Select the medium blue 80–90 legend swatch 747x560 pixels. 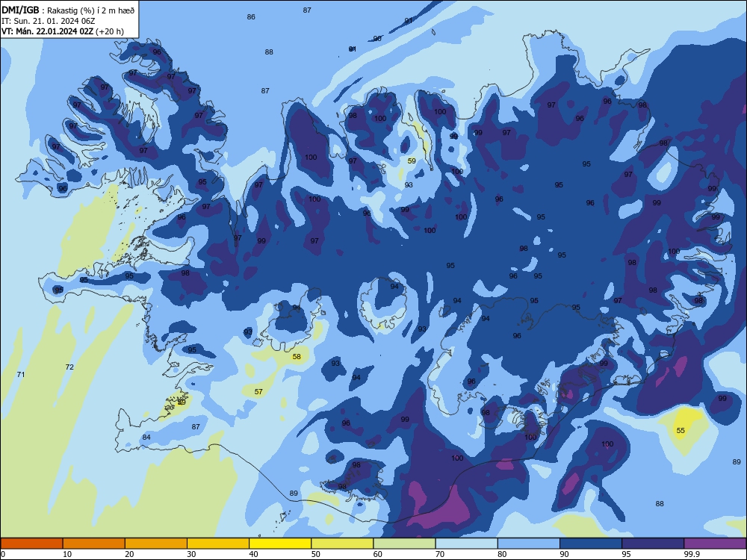tap(529, 544)
